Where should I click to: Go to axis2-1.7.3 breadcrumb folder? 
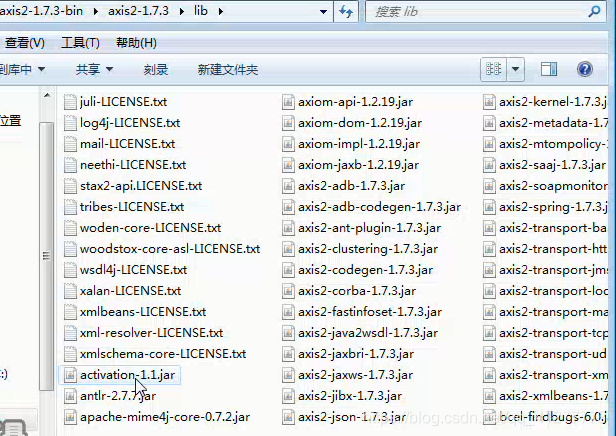click(x=138, y=11)
